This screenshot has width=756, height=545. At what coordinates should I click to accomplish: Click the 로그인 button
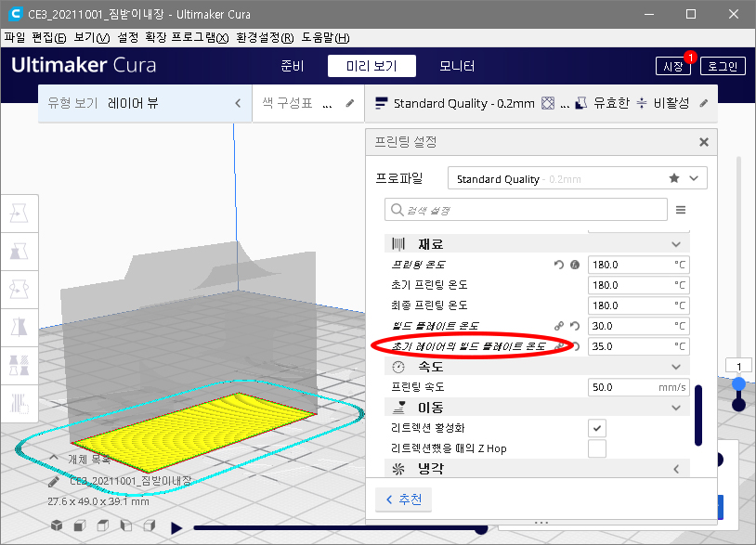723,66
